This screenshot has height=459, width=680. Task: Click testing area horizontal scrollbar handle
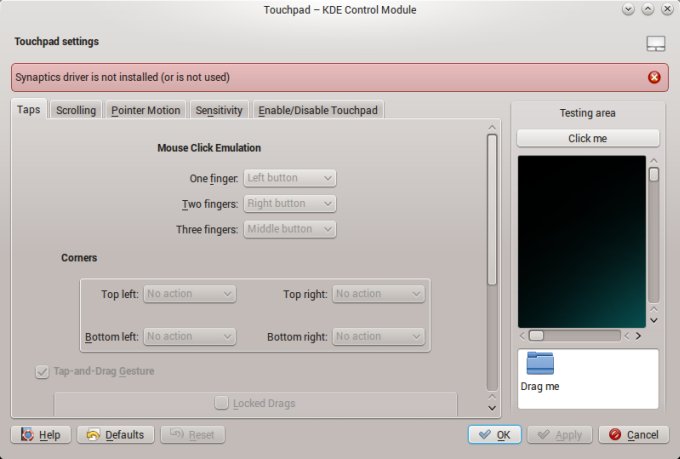536,336
